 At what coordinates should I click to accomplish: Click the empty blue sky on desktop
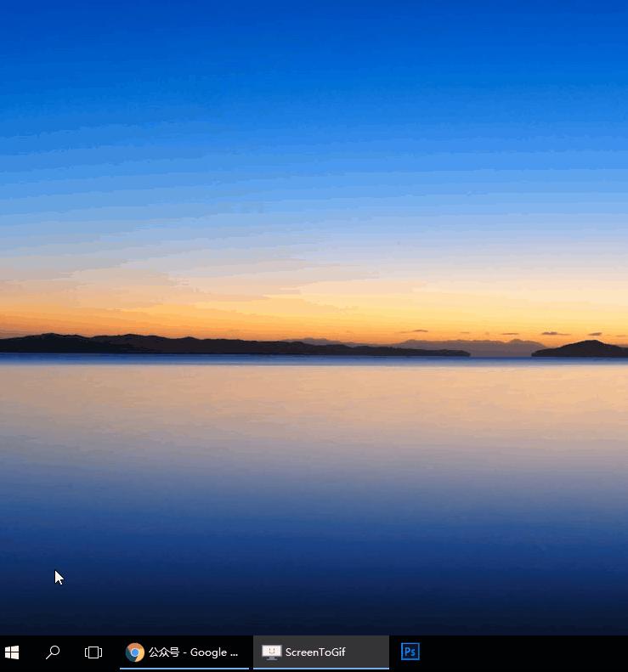pos(314,102)
